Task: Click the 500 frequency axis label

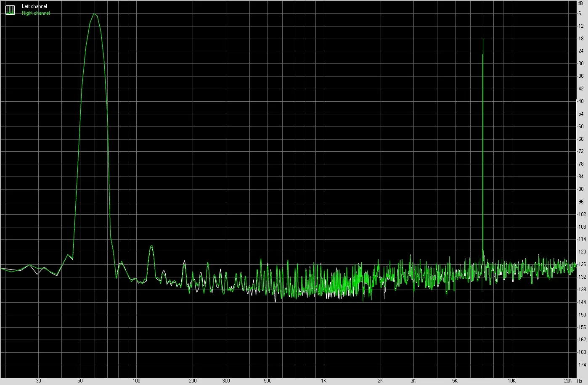Action: click(268, 381)
